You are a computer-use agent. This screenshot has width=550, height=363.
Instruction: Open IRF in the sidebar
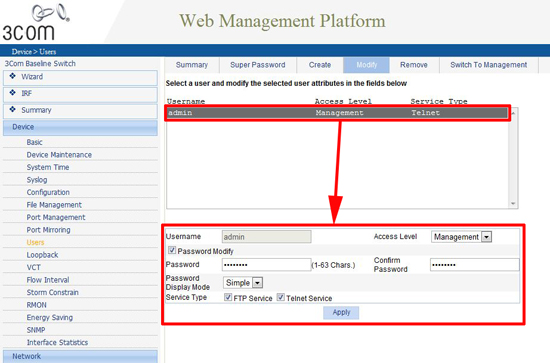point(80,94)
